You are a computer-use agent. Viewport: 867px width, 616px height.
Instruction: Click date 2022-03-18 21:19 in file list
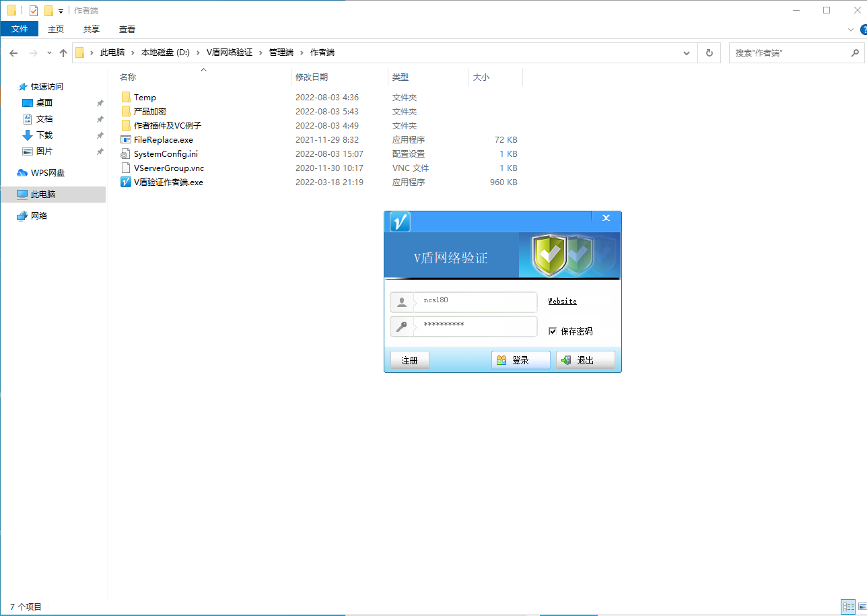tap(329, 182)
